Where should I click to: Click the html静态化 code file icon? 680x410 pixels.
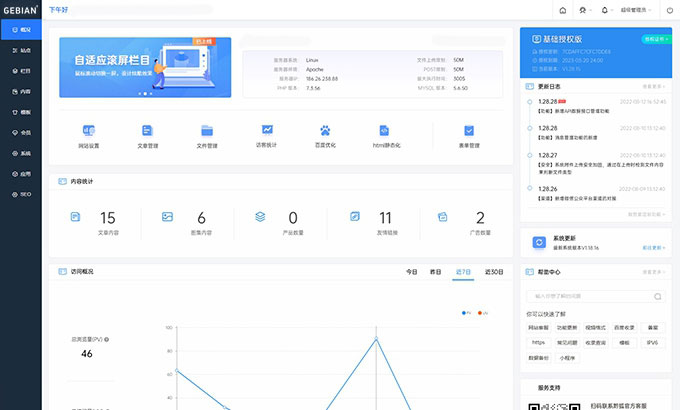tap(385, 131)
